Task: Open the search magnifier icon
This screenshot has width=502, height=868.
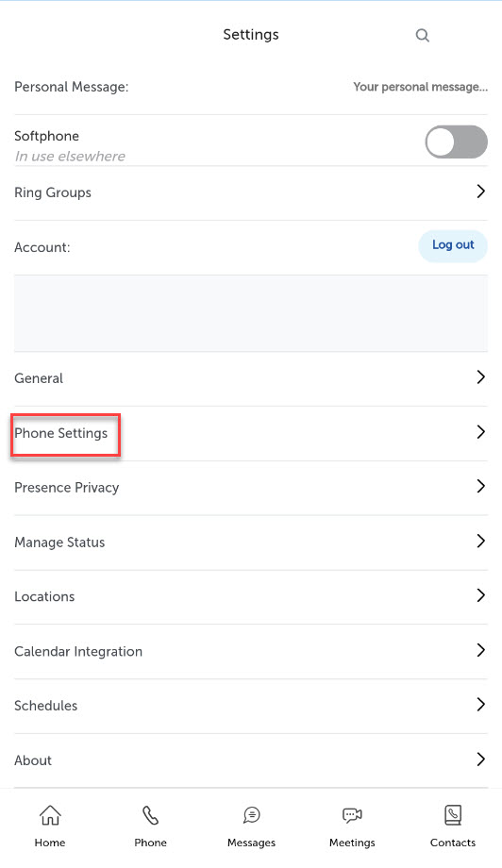Action: click(423, 36)
